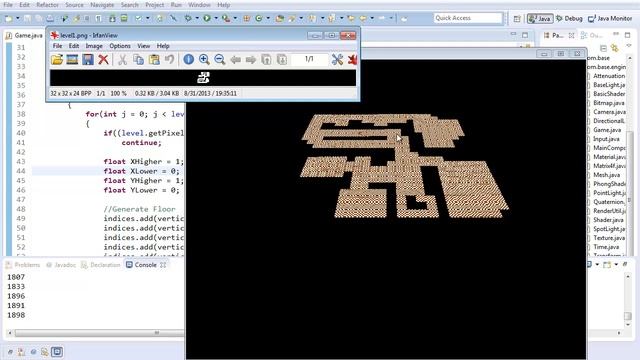Click the Quick Access field
The height and width of the screenshot is (360, 640).
pos(468,18)
